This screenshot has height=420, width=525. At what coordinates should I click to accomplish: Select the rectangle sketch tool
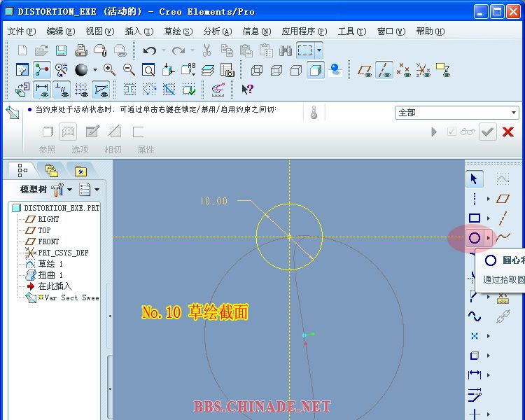[475, 218]
